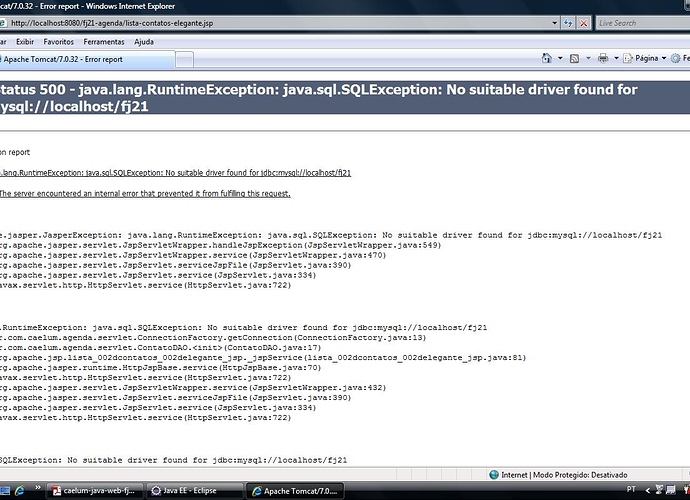
Task: Click the Status 500 error heading
Action: [319, 98]
